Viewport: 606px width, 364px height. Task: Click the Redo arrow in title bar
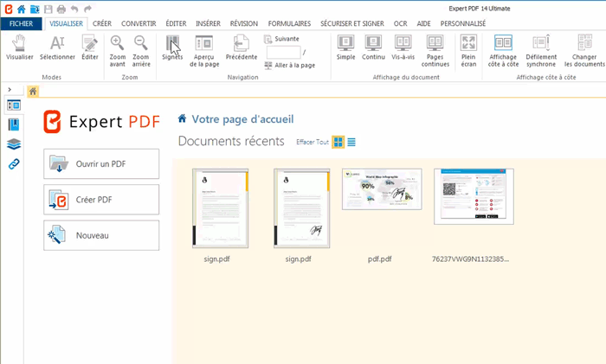pyautogui.click(x=87, y=9)
